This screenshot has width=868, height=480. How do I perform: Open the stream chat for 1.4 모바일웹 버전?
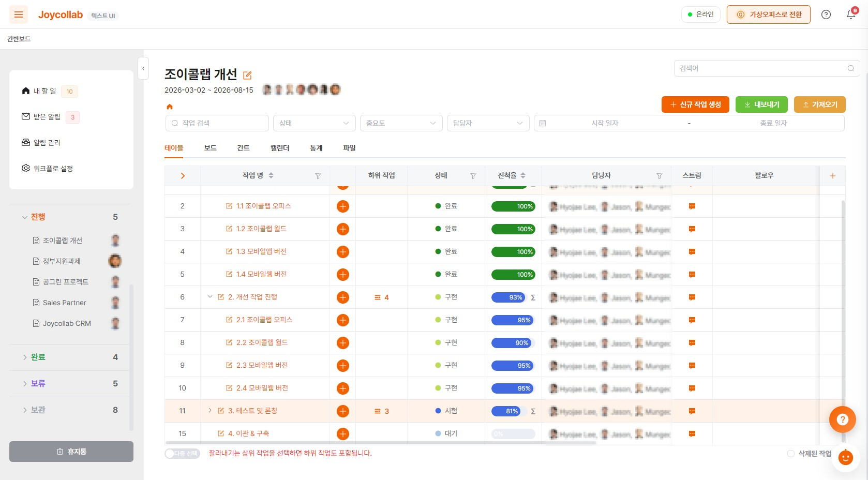(692, 275)
